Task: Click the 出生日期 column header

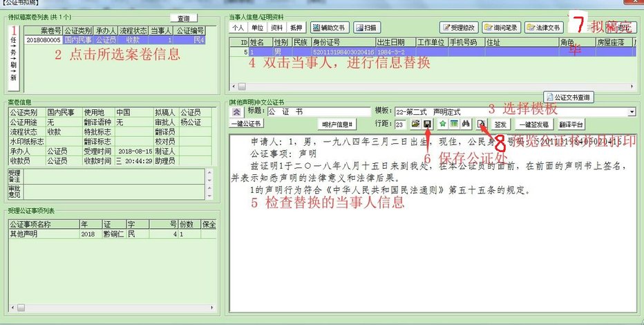Action: pyautogui.click(x=396, y=42)
